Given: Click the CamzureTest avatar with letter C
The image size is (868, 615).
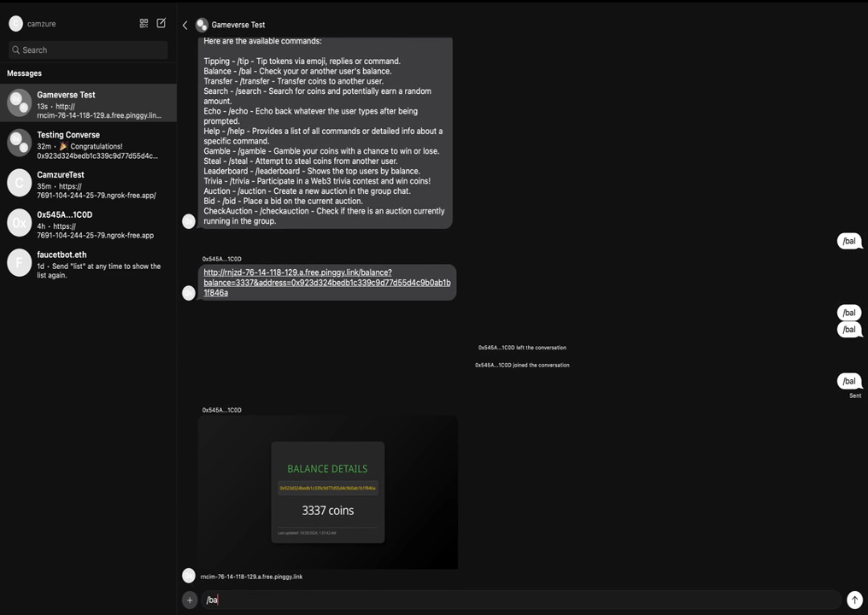Looking at the screenshot, I should [x=20, y=183].
